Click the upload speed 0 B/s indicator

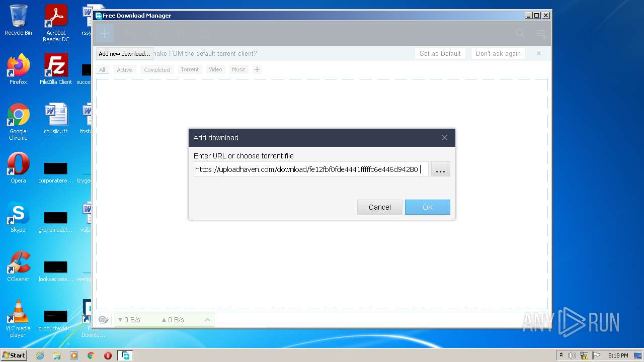(173, 320)
